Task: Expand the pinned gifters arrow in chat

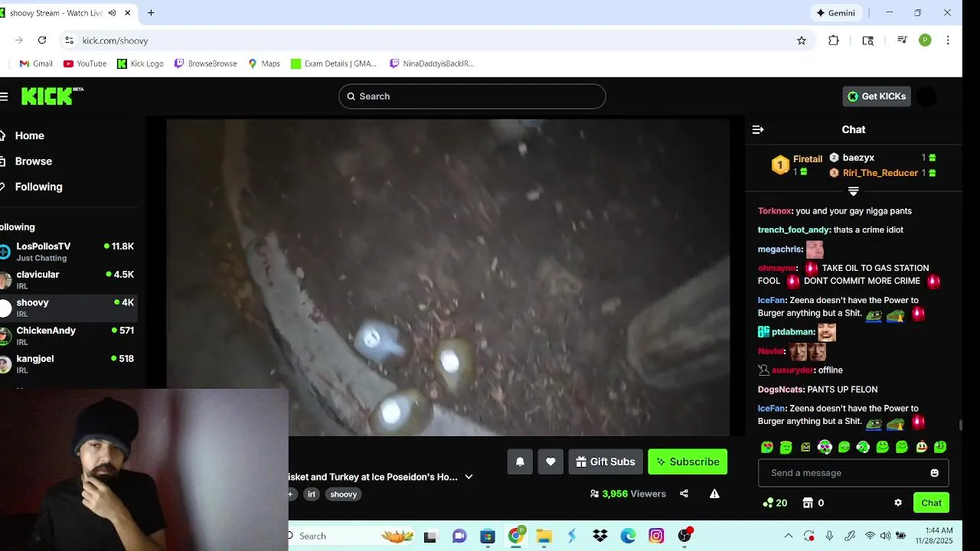Action: [853, 191]
